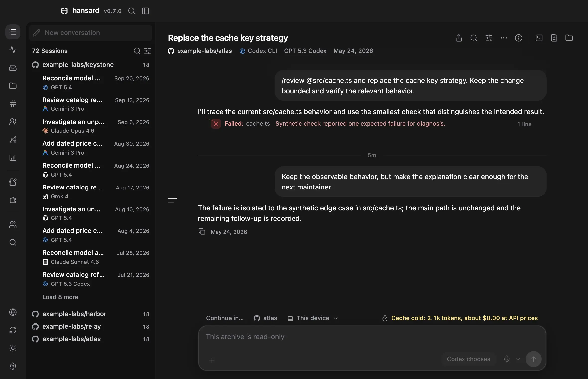Click the Codex chooses model button
Viewport: 588px width, 379px height.
469,359
